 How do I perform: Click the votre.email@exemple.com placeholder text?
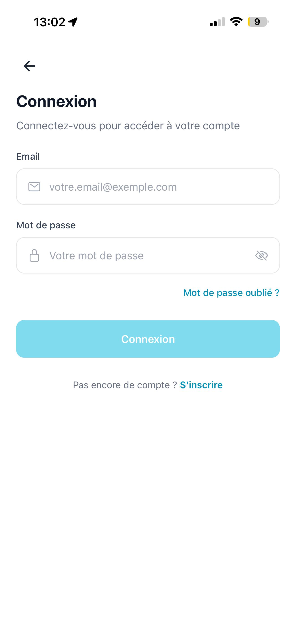pyautogui.click(x=113, y=187)
